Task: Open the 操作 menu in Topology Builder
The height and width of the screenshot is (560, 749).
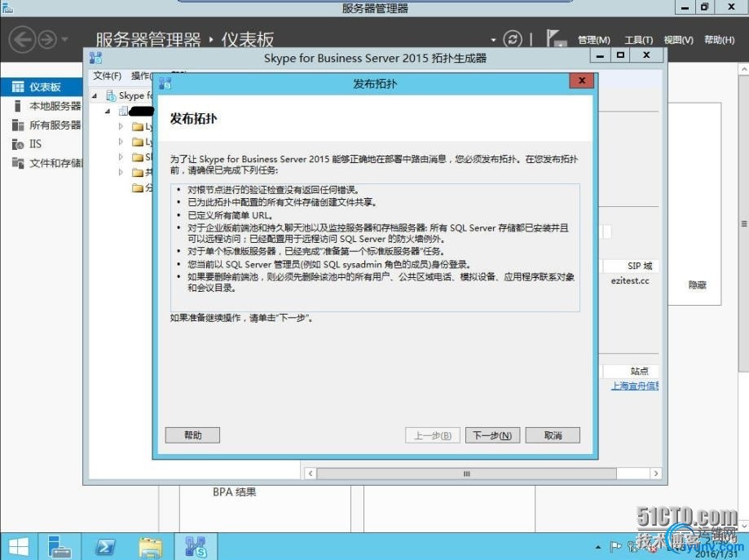Action: click(142, 76)
